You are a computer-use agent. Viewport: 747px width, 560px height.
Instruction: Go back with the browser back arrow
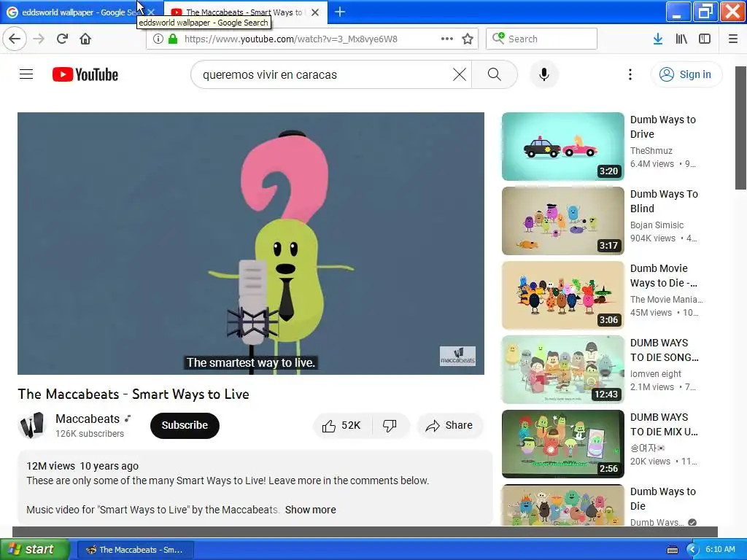coord(15,39)
